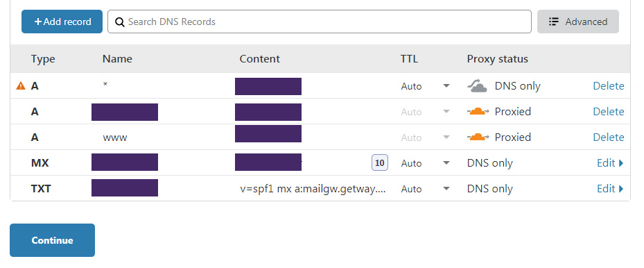Toggle orange cloud proxy on www record
This screenshot has width=644, height=268.
point(478,137)
